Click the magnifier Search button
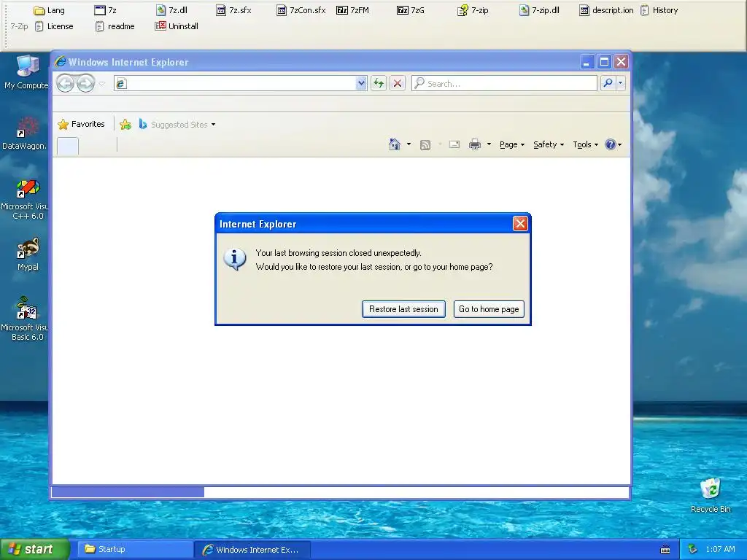The image size is (747, 560). tap(608, 83)
